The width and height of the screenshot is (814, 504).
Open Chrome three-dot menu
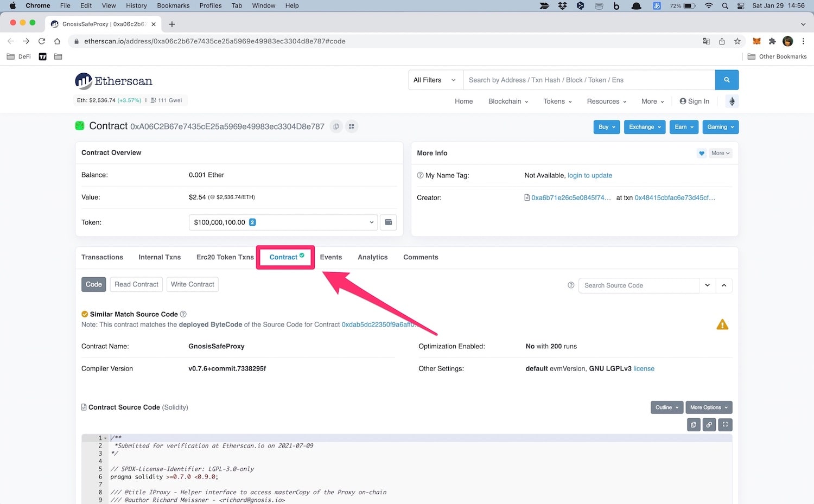(803, 41)
